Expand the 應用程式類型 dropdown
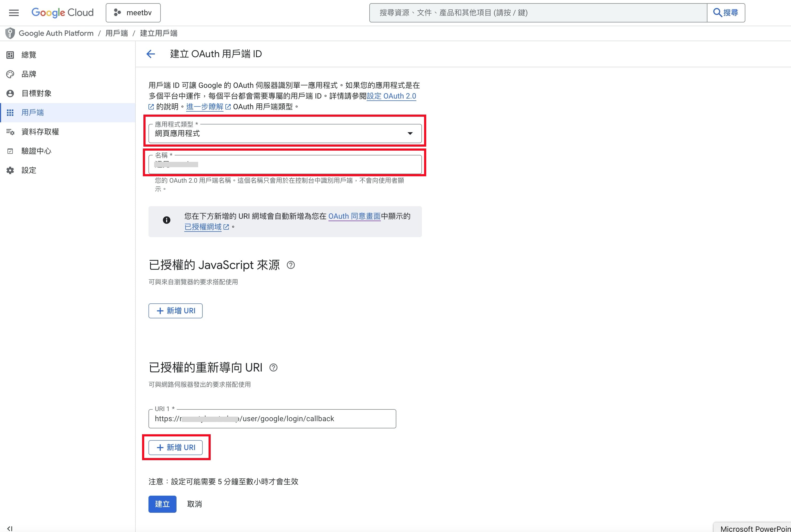The width and height of the screenshot is (791, 532). tap(285, 133)
